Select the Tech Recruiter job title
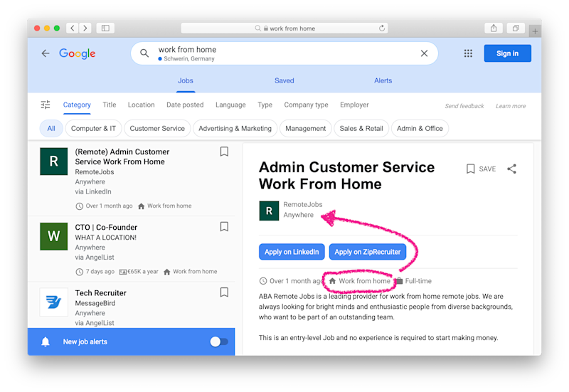Screen dimensions: 569x392 [x=100, y=293]
